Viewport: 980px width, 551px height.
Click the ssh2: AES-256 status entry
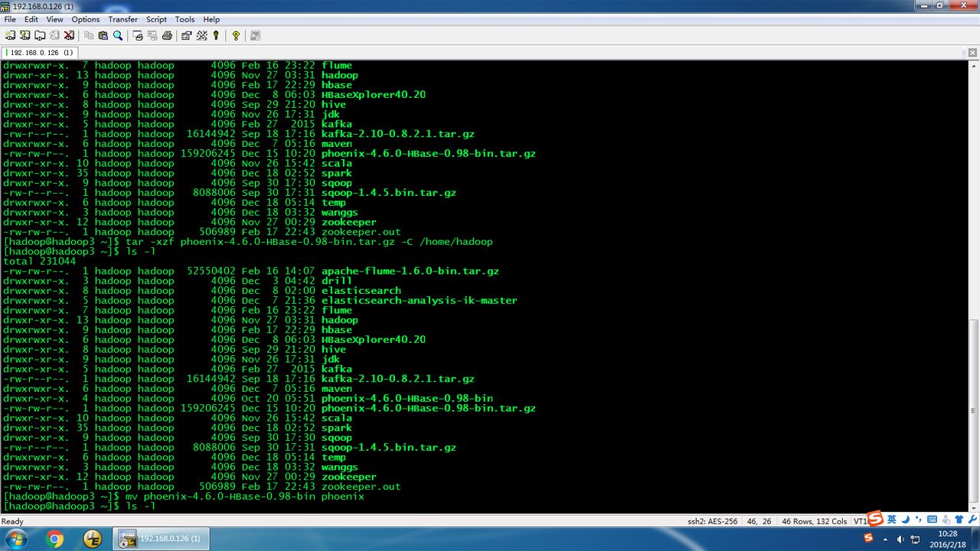713,521
